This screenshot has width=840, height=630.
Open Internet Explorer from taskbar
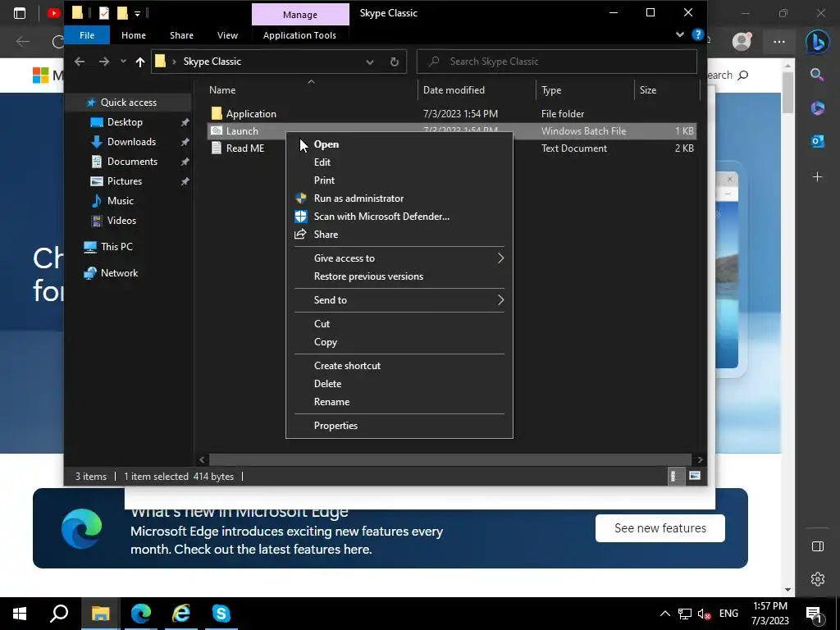tap(181, 614)
